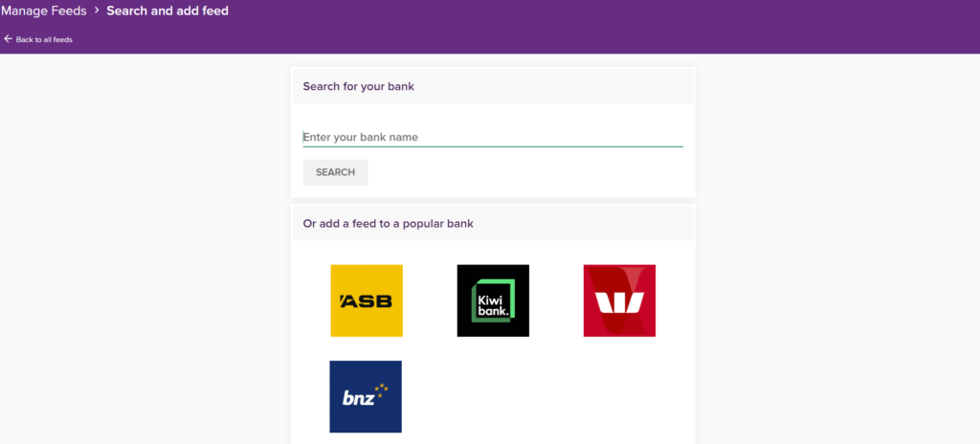Click the black ASB lettering
The width and height of the screenshot is (980, 444).
(x=367, y=301)
